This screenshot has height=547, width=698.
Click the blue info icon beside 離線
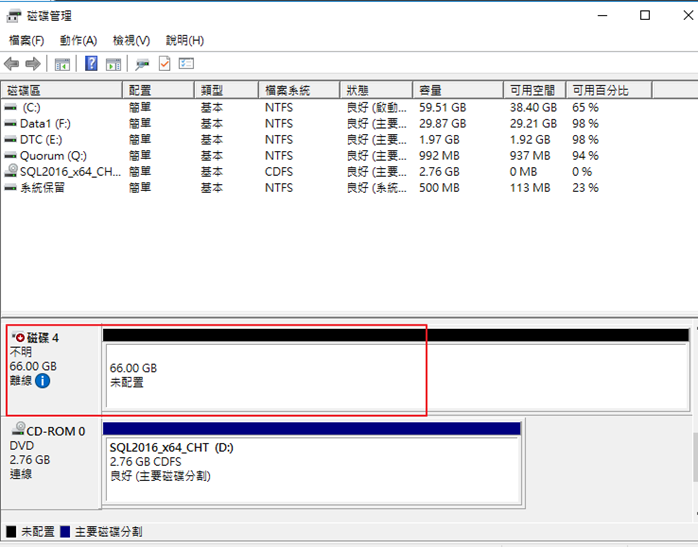(x=43, y=381)
